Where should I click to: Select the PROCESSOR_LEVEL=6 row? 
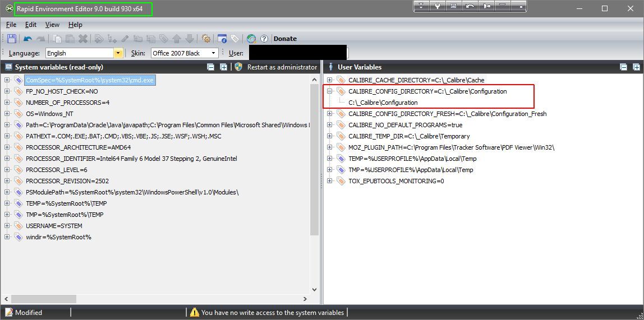(x=57, y=170)
